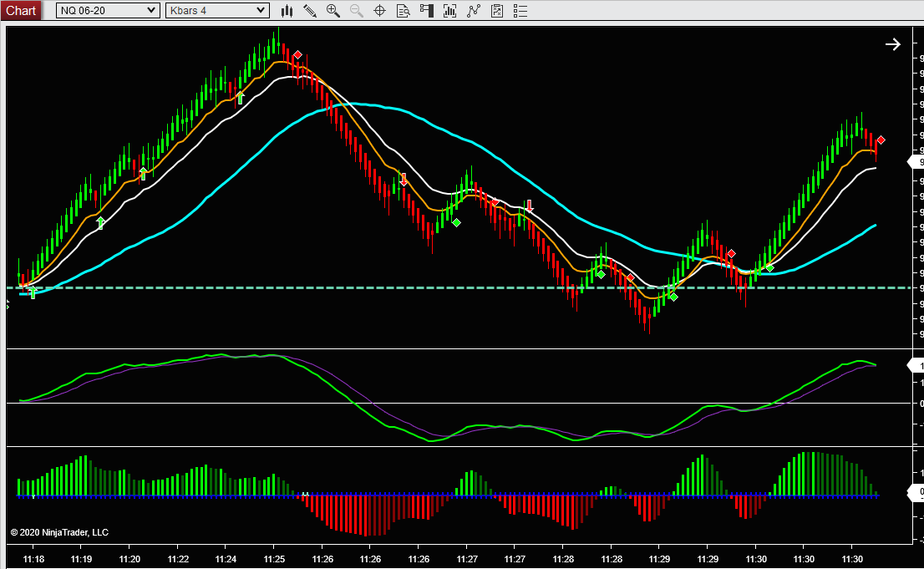Click the zoom out magnifier icon

click(357, 11)
